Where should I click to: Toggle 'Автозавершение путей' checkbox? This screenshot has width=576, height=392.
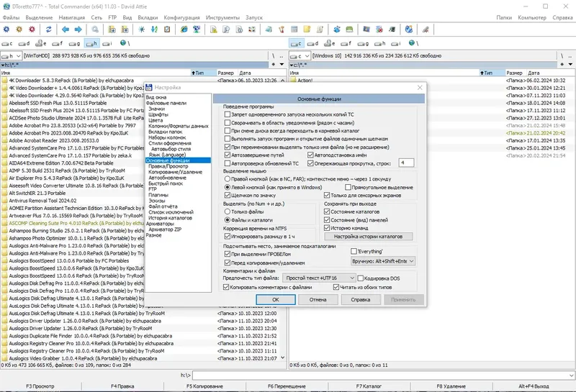[227, 154]
